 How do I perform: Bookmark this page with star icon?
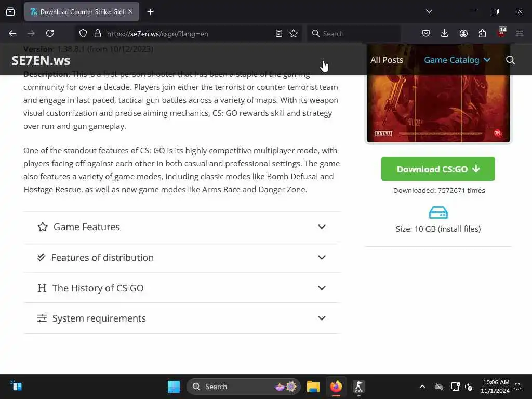(294, 34)
